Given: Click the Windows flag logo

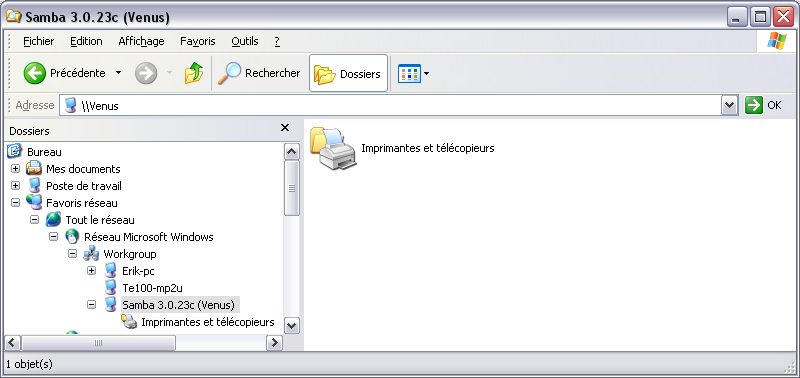Looking at the screenshot, I should tap(777, 41).
